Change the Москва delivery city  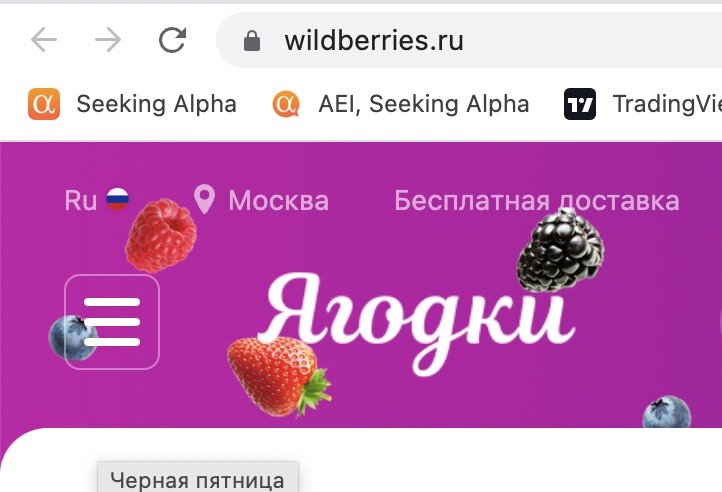(x=279, y=201)
